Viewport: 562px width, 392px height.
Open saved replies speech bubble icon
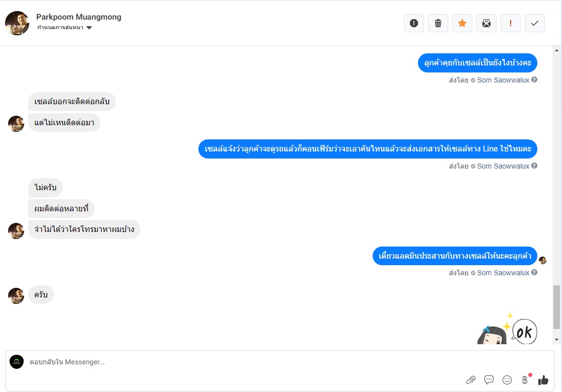489,380
